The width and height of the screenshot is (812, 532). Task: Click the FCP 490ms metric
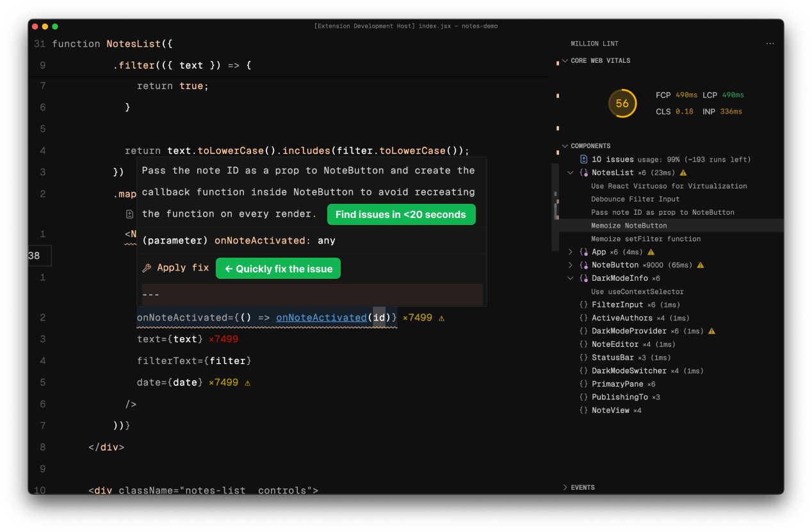coord(676,95)
